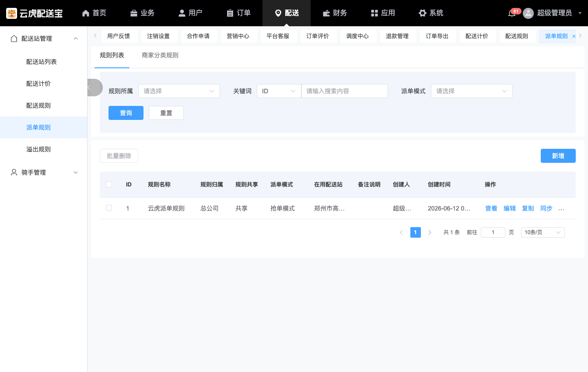Click 编辑 link in row 1
This screenshot has width=588, height=372.
pos(510,208)
